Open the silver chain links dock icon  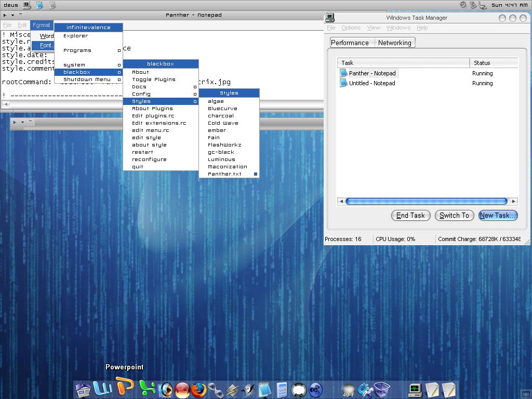pyautogui.click(x=216, y=390)
